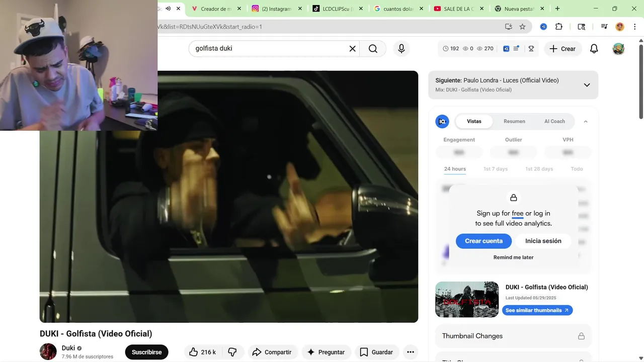Viewport: 644px width, 362px height.
Task: Switch to the LCDCLIPScu TikTok tab
Action: coord(338,9)
